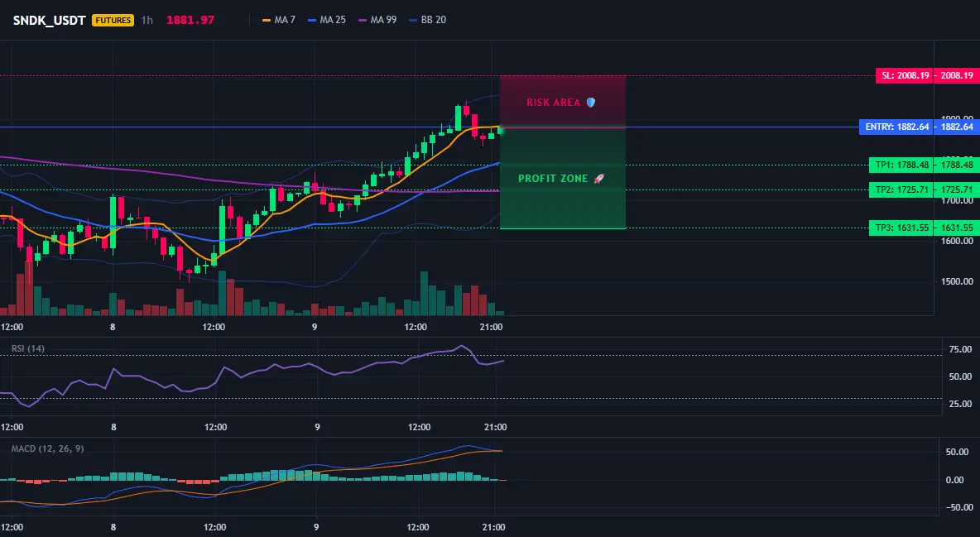This screenshot has height=537, width=980.
Task: Select the 1h timeframe label
Action: pos(147,20)
